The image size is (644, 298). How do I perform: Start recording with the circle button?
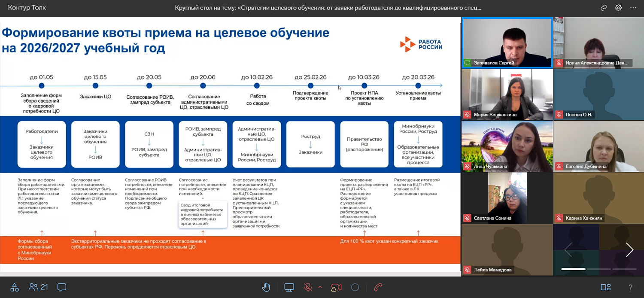355,288
